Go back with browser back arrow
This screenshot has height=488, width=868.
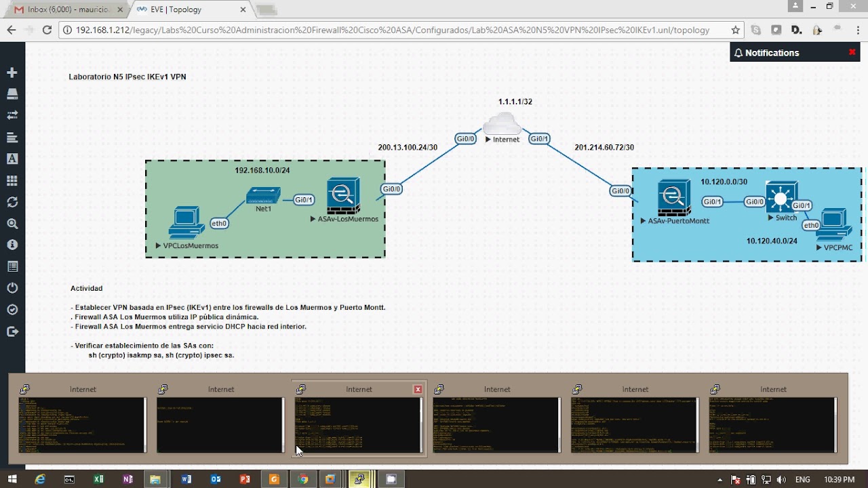[x=11, y=30]
